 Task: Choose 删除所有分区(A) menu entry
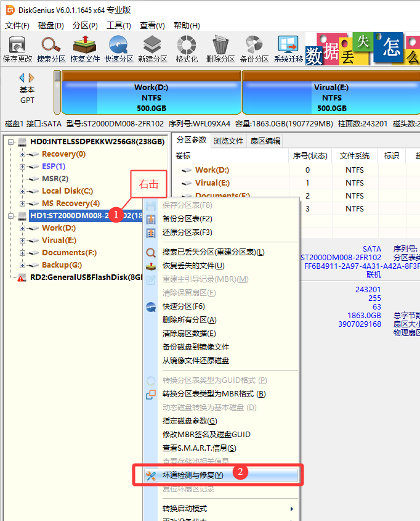222,320
